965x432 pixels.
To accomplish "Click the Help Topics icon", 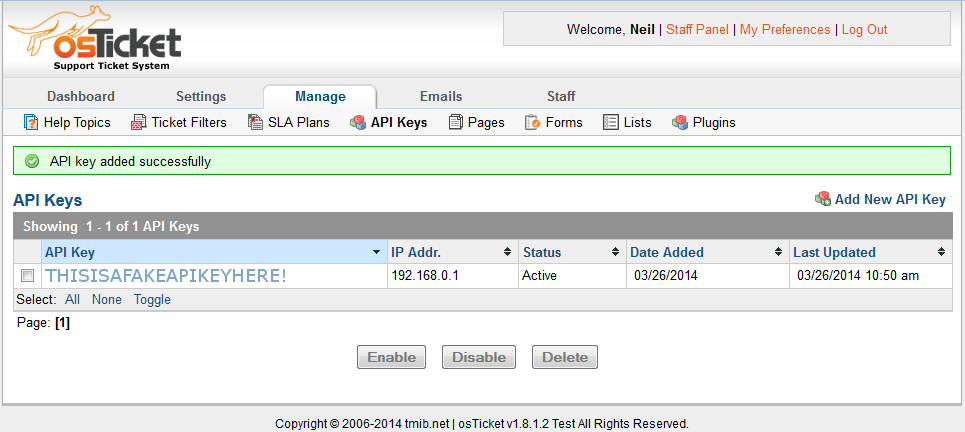I will pos(31,122).
